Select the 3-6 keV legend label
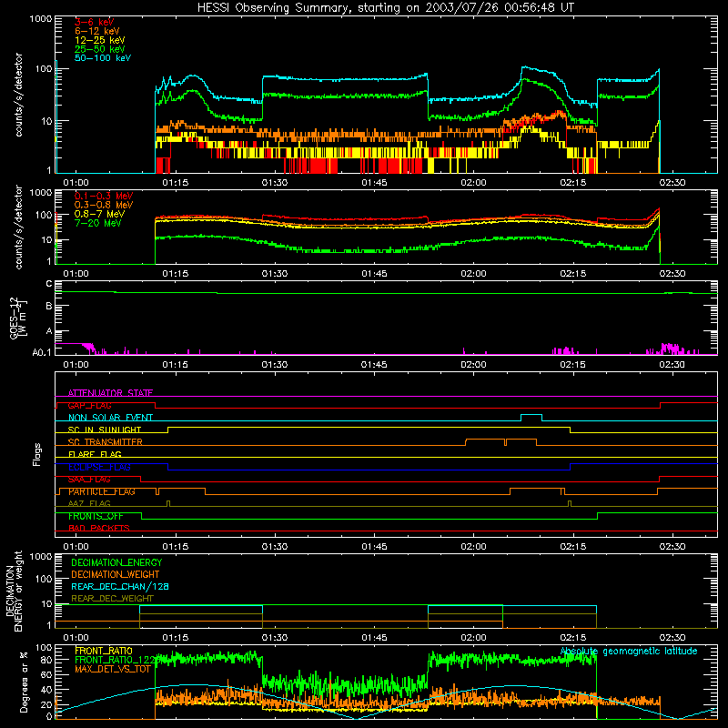Viewport: 728px width, 728px height. [x=95, y=22]
